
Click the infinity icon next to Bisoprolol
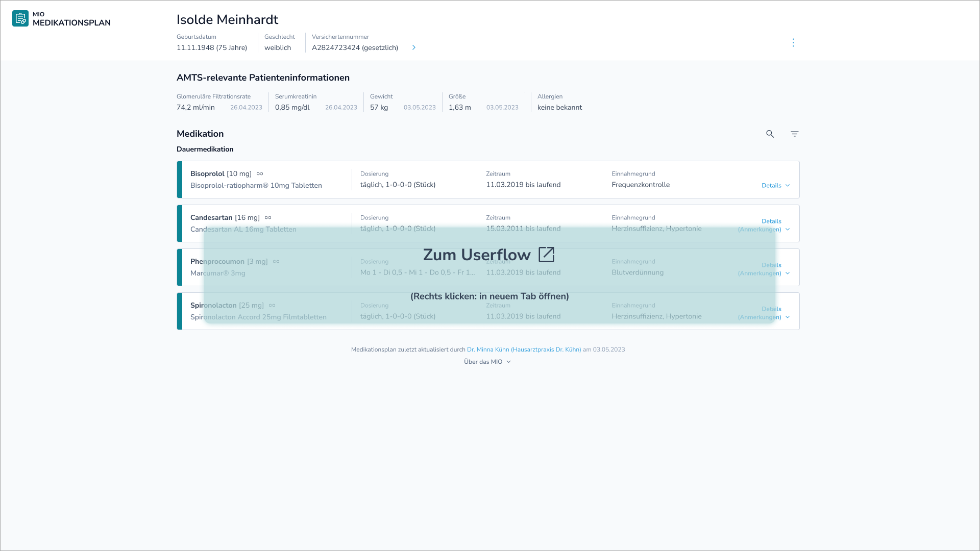pos(260,174)
